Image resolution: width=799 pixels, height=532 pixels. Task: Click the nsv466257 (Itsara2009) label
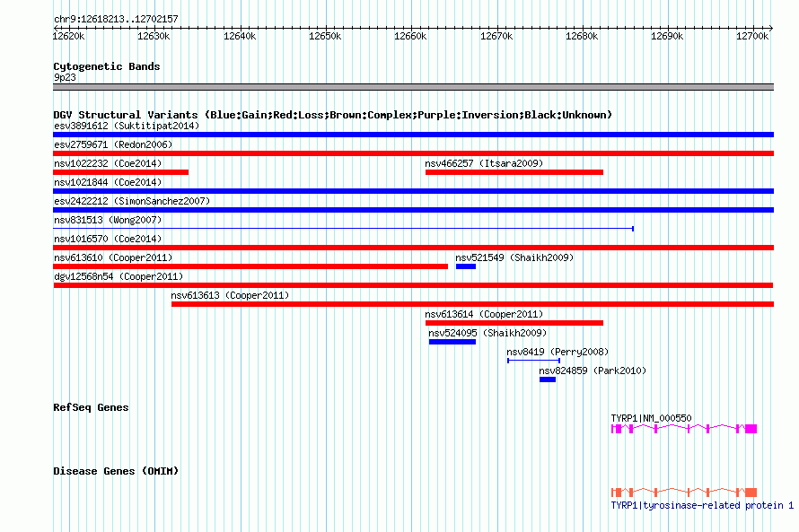coord(484,163)
